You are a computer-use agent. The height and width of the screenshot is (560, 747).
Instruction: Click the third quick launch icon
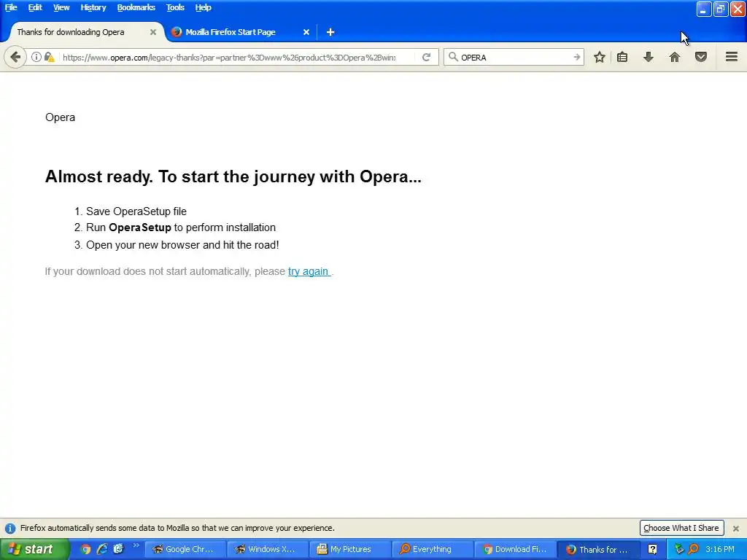pos(118,549)
